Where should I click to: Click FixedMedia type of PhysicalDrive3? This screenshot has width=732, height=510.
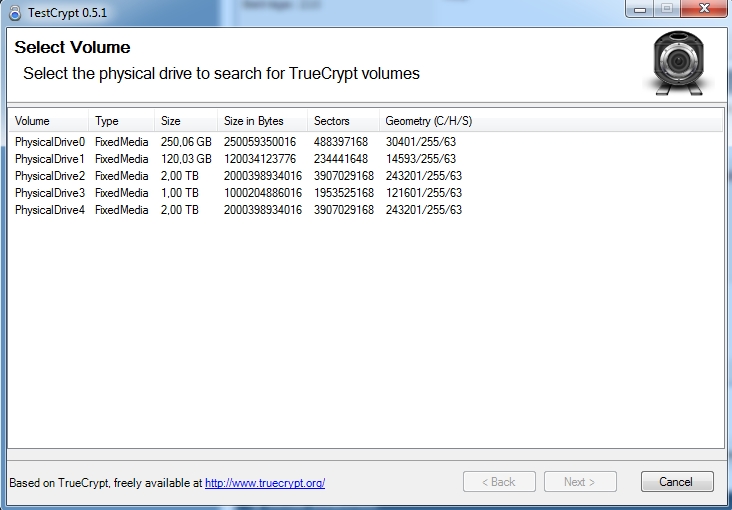pyautogui.click(x=121, y=193)
